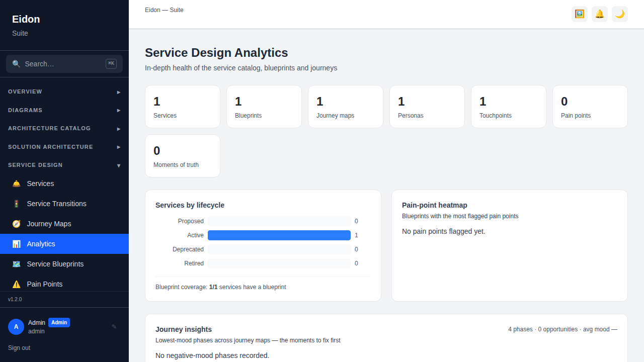Click the Pain Points warning icon
This screenshot has width=644, height=362.
tap(17, 284)
